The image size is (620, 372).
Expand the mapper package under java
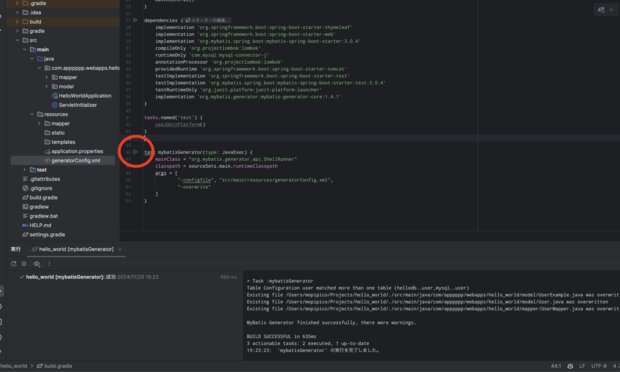coord(47,77)
